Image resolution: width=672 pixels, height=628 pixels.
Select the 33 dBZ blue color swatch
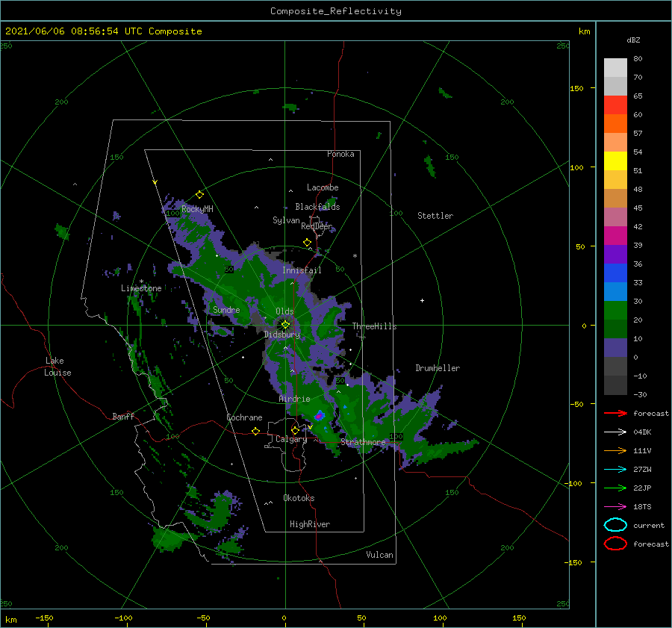[615, 273]
